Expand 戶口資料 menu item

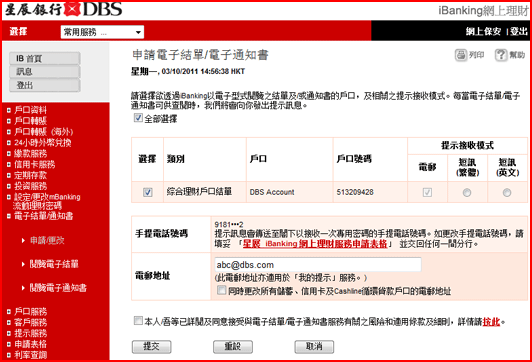30,110
